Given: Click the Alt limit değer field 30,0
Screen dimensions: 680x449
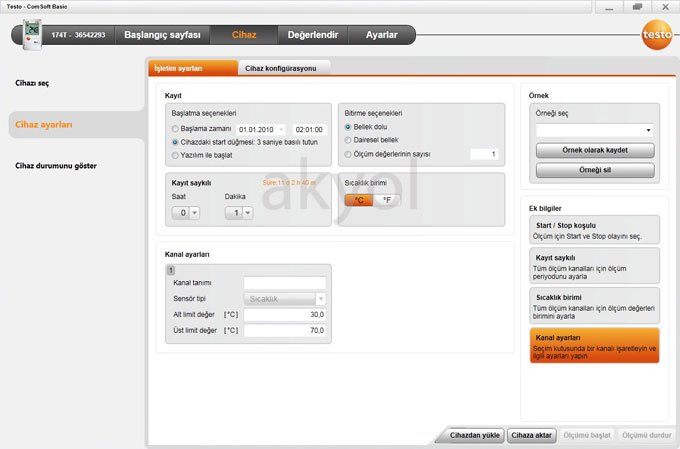Looking at the screenshot, I should coord(285,315).
